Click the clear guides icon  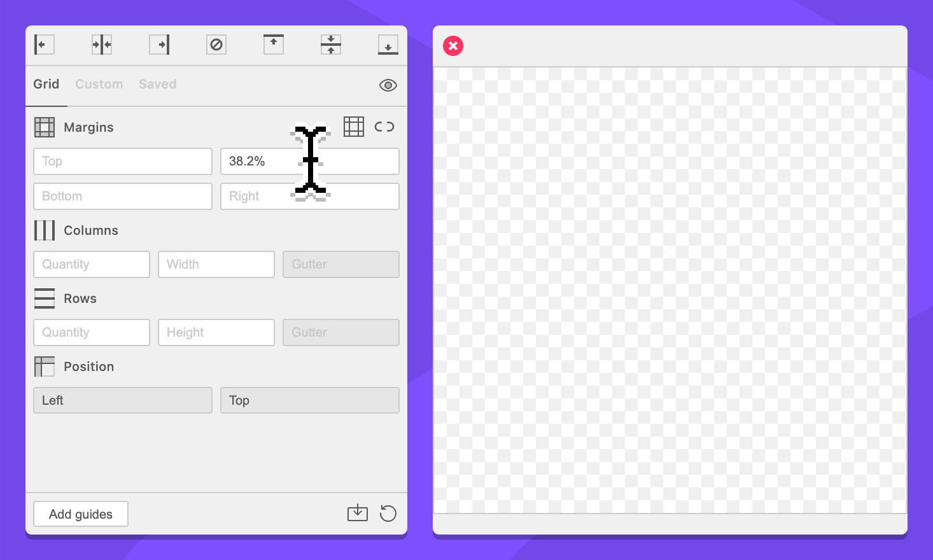[x=216, y=45]
